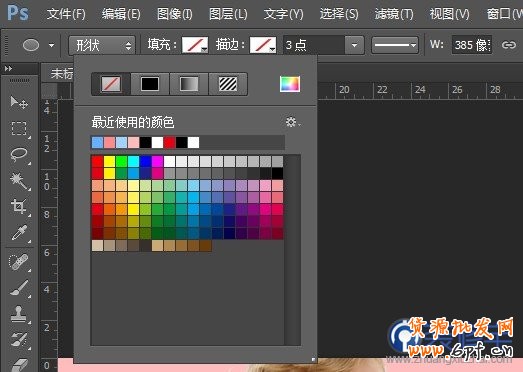Open the 图层(L) menu
This screenshot has width=523, height=372.
pyautogui.click(x=228, y=14)
